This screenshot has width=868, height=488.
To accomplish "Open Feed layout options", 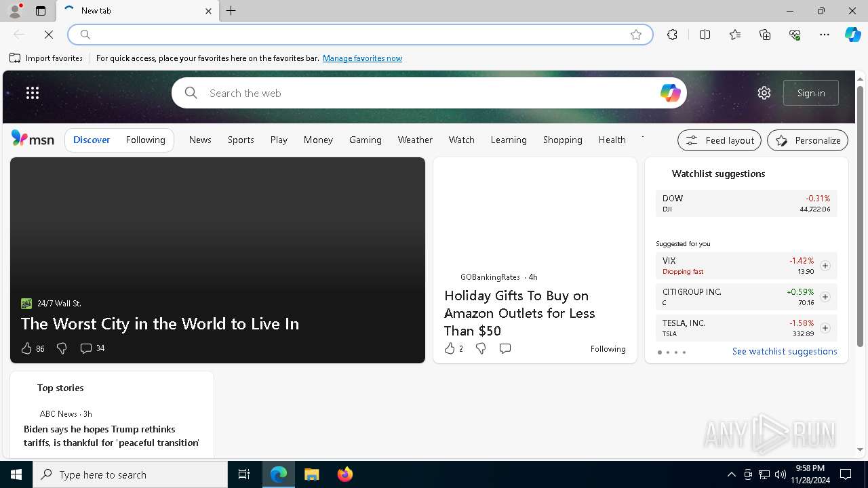I will click(719, 140).
